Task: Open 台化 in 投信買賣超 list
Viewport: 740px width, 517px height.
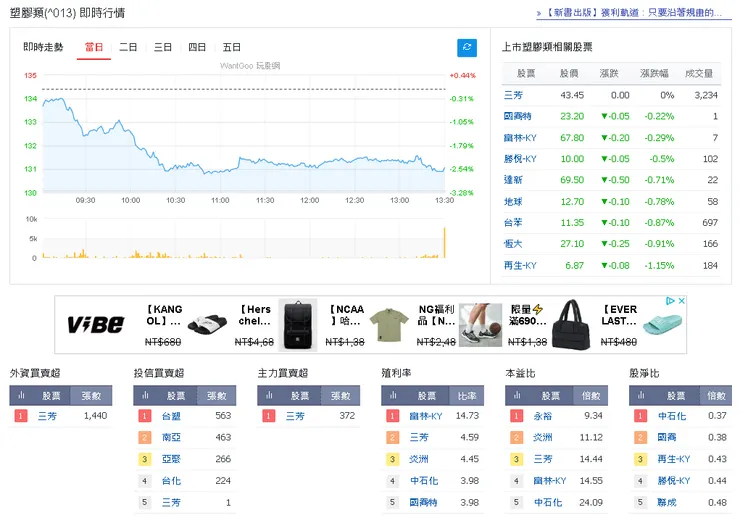Action: coord(171,481)
